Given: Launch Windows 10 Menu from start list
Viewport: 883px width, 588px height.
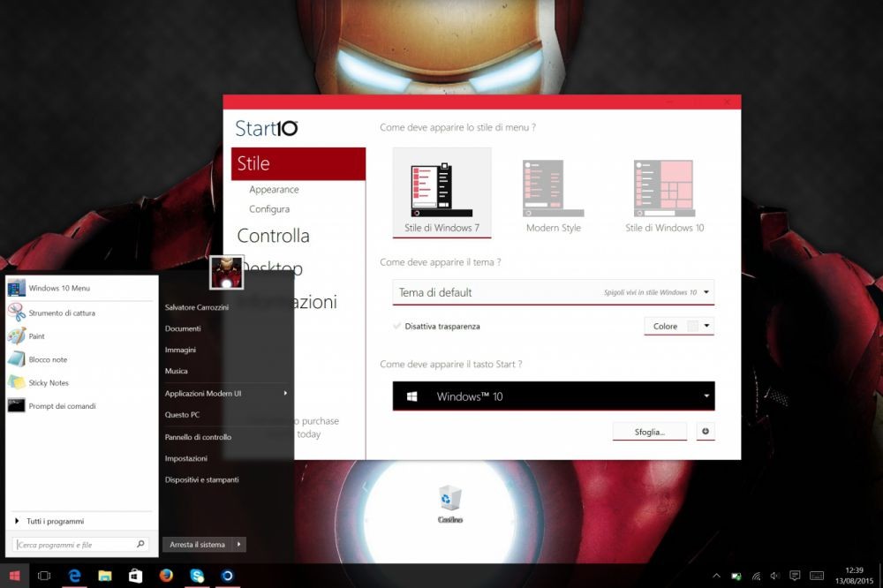Looking at the screenshot, I should tap(81, 288).
